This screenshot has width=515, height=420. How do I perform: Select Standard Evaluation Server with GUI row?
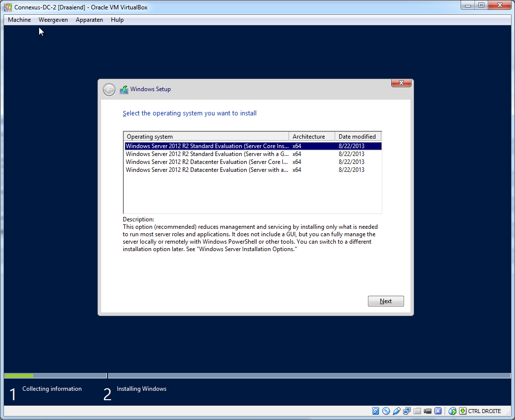click(x=253, y=154)
